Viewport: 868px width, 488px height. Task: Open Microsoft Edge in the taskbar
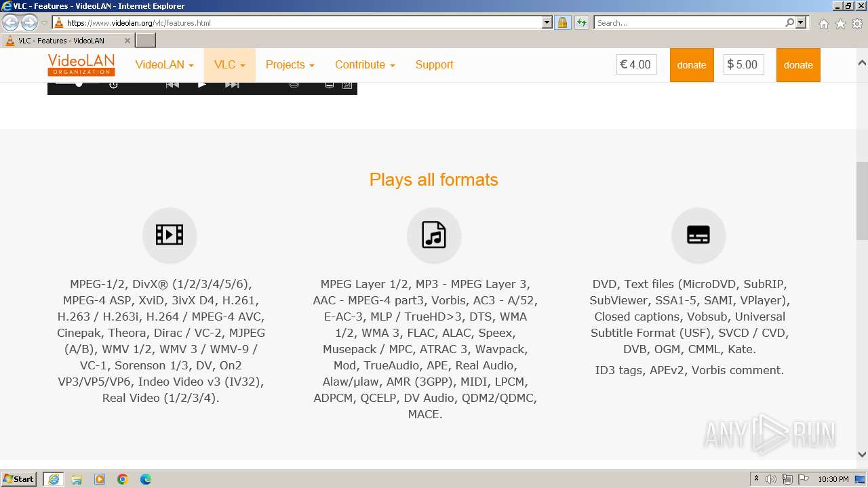coord(146,479)
